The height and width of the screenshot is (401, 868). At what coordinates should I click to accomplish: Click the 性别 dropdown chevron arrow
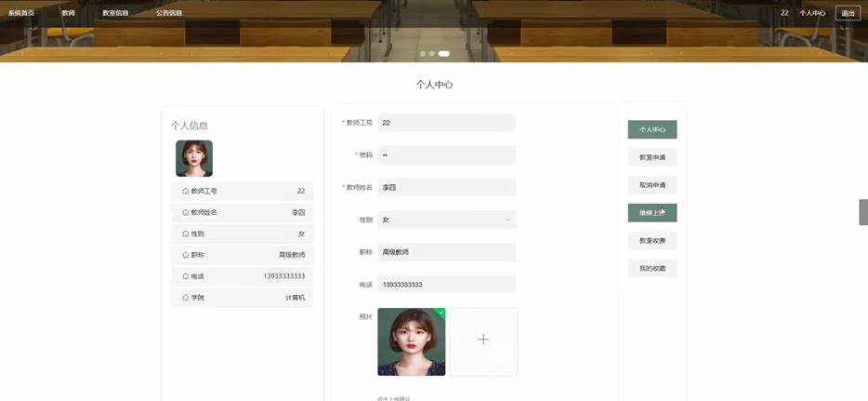507,220
